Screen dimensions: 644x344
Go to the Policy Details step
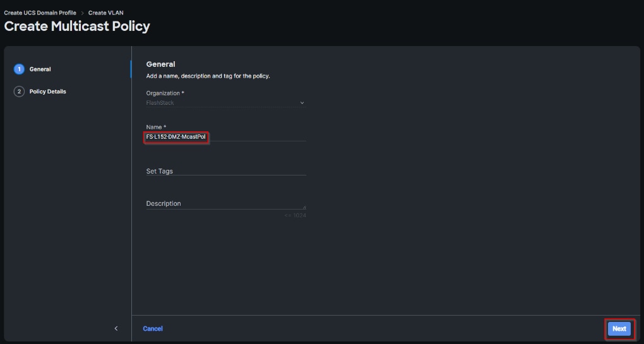[47, 92]
